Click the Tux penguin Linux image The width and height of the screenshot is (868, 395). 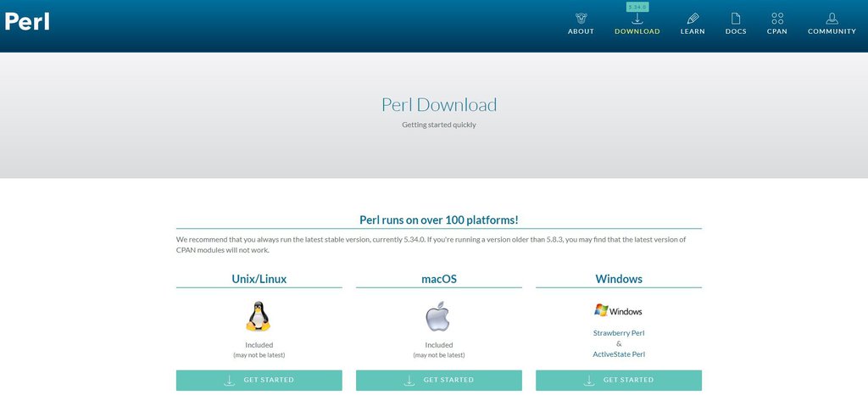pyautogui.click(x=259, y=316)
